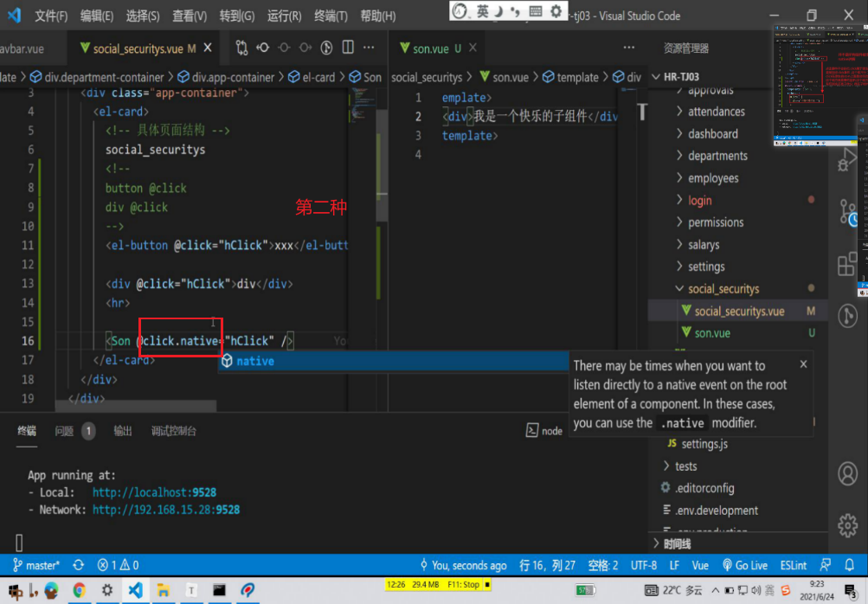Open more actions for son.vue editor group

click(x=629, y=48)
